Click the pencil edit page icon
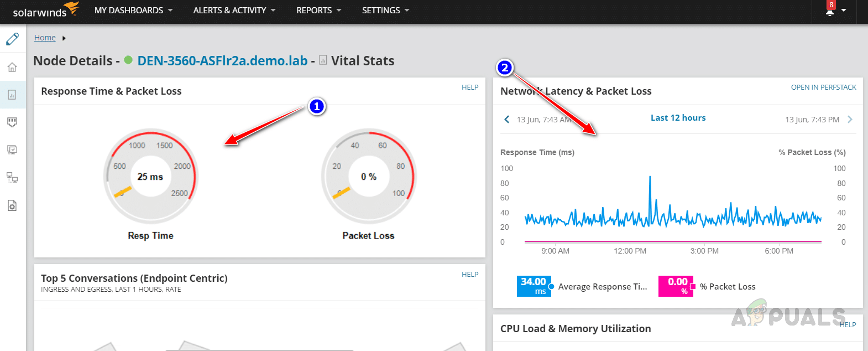The image size is (868, 351). [x=12, y=39]
